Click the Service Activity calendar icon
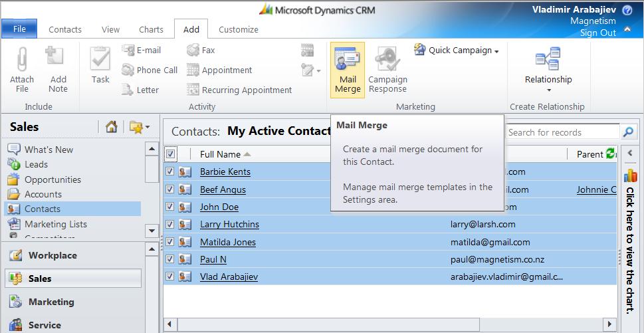The width and height of the screenshot is (644, 333). (x=307, y=50)
